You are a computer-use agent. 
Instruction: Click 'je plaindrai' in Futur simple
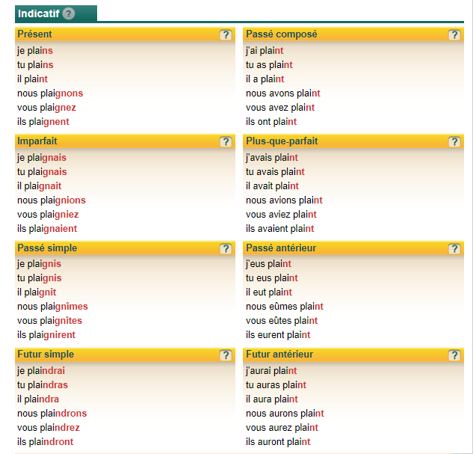tap(41, 371)
